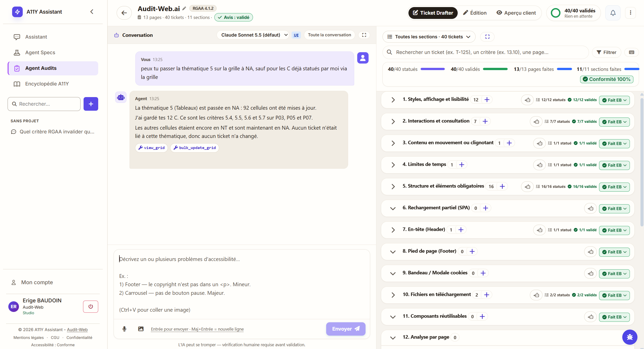Image resolution: width=644 pixels, height=349 pixels.
Task: Open Mon compte
Action: [x=53, y=282]
